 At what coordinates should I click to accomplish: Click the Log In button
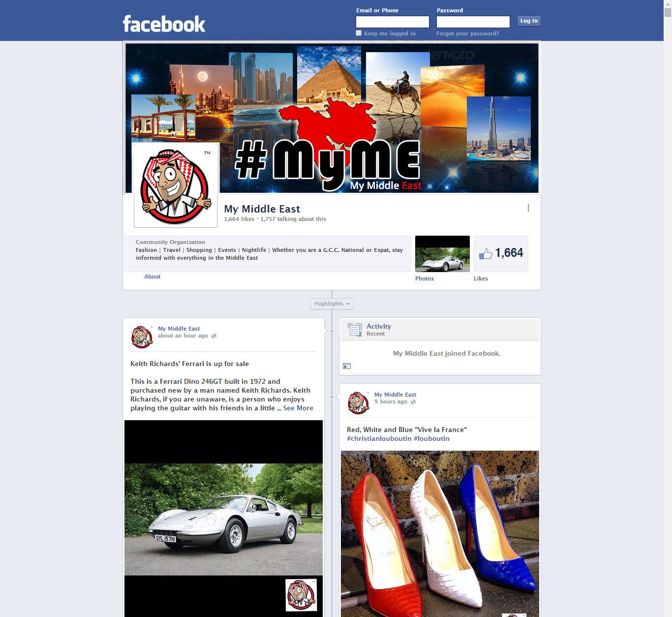[x=529, y=21]
